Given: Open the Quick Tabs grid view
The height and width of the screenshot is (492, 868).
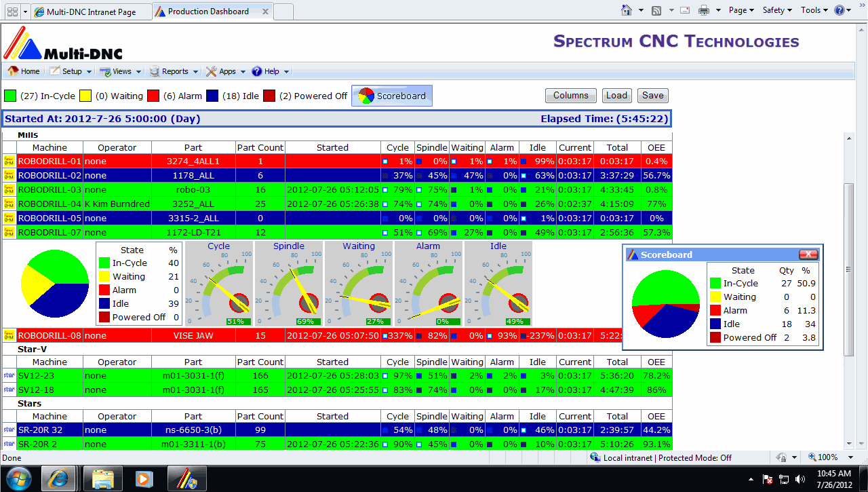Looking at the screenshot, I should tap(12, 12).
